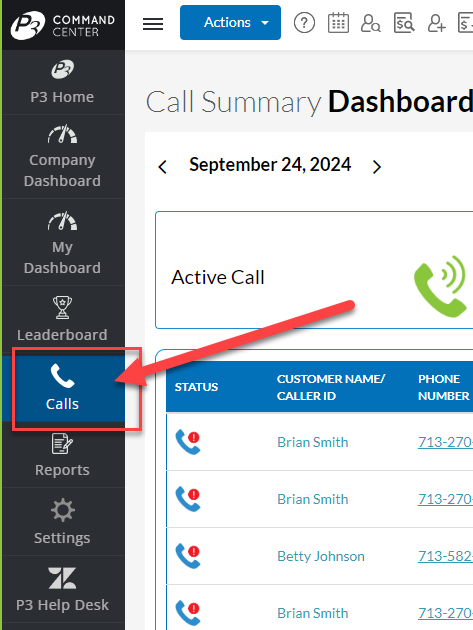Screen dimensions: 473x630
Task: Open the Leaderboard trophy item
Action: click(x=63, y=320)
